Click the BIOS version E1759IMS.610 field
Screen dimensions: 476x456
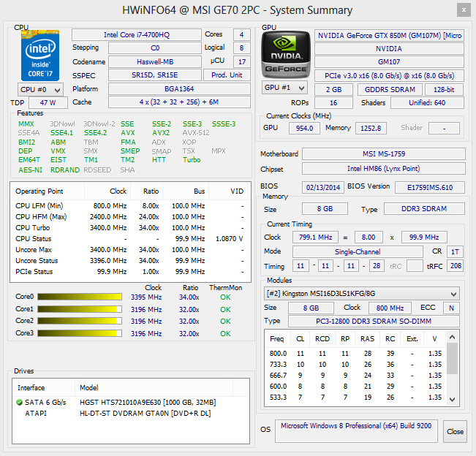(x=430, y=187)
